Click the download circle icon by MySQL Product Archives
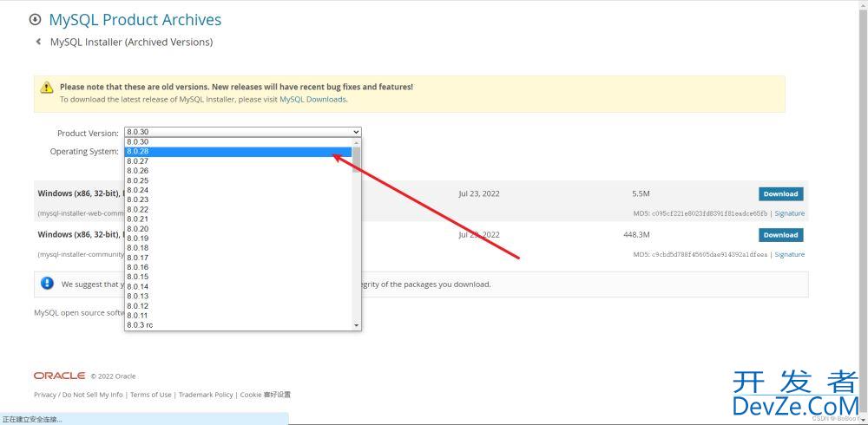 coord(35,20)
